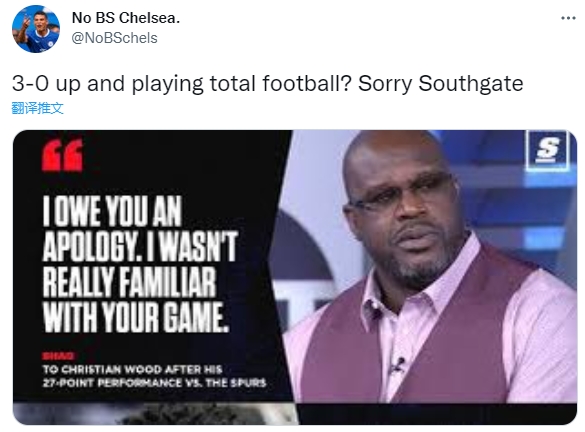
Task: Select the word Southgate in the tweet
Action: click(470, 84)
